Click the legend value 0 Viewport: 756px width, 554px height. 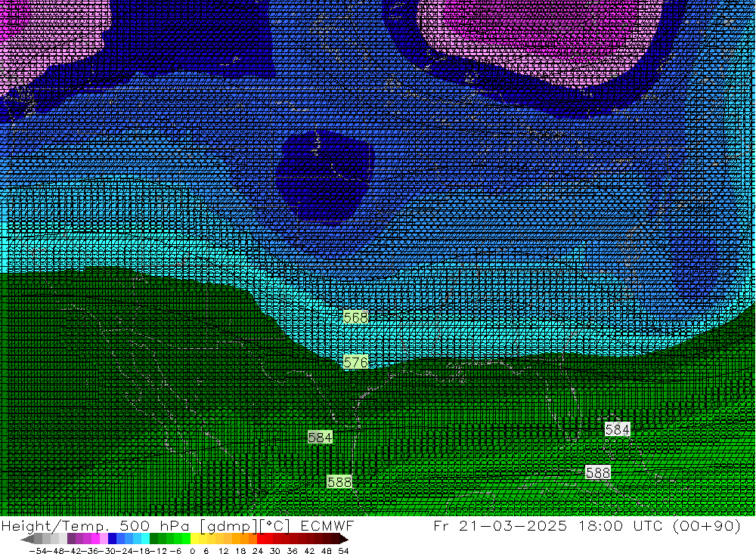click(x=192, y=551)
